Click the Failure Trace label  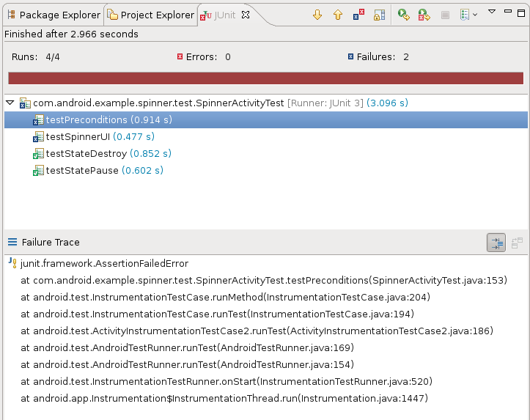[51, 243]
